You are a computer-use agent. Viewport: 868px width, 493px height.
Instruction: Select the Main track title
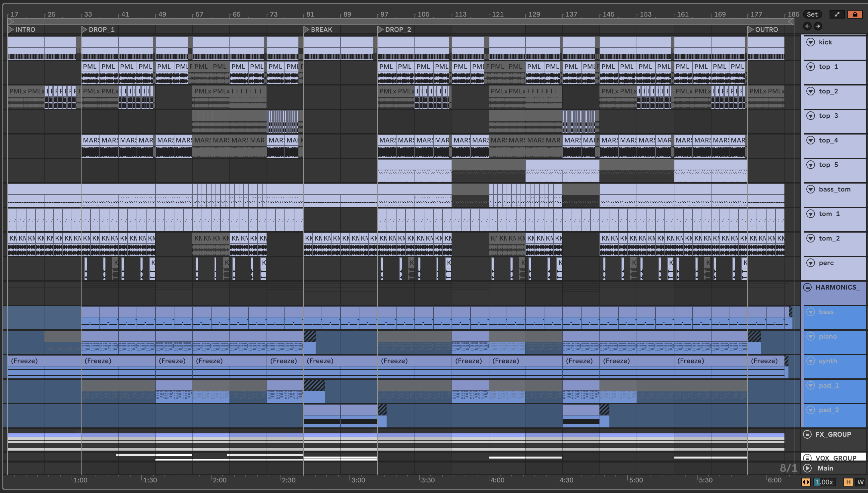825,468
